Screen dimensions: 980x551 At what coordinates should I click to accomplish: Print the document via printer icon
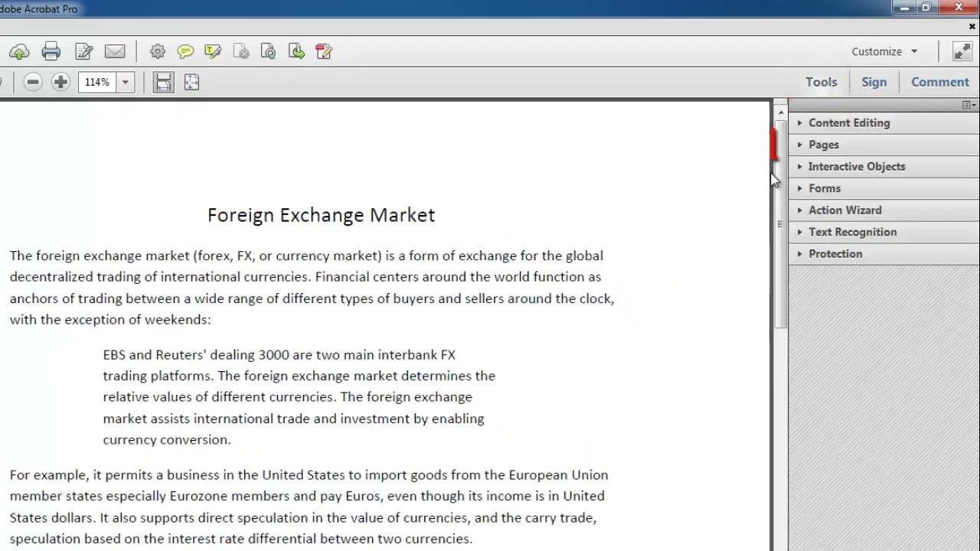click(51, 52)
